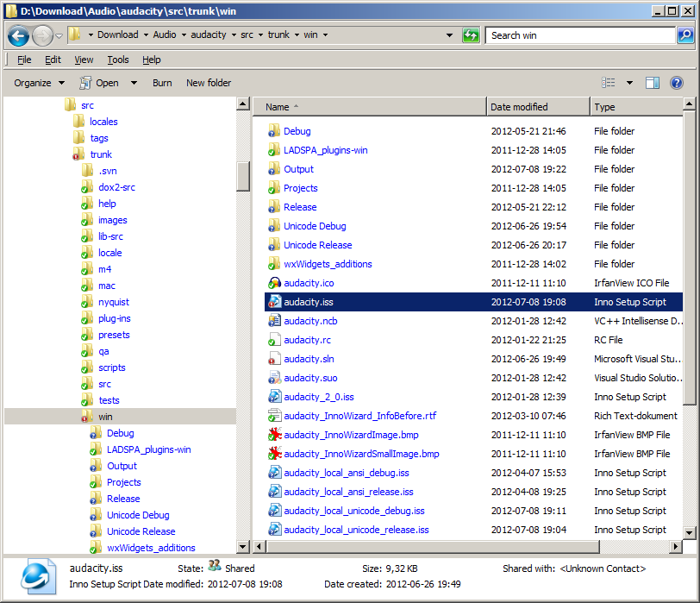Select audacity_local_unicode_debug.iss file name
700x603 pixels.
coord(354,511)
